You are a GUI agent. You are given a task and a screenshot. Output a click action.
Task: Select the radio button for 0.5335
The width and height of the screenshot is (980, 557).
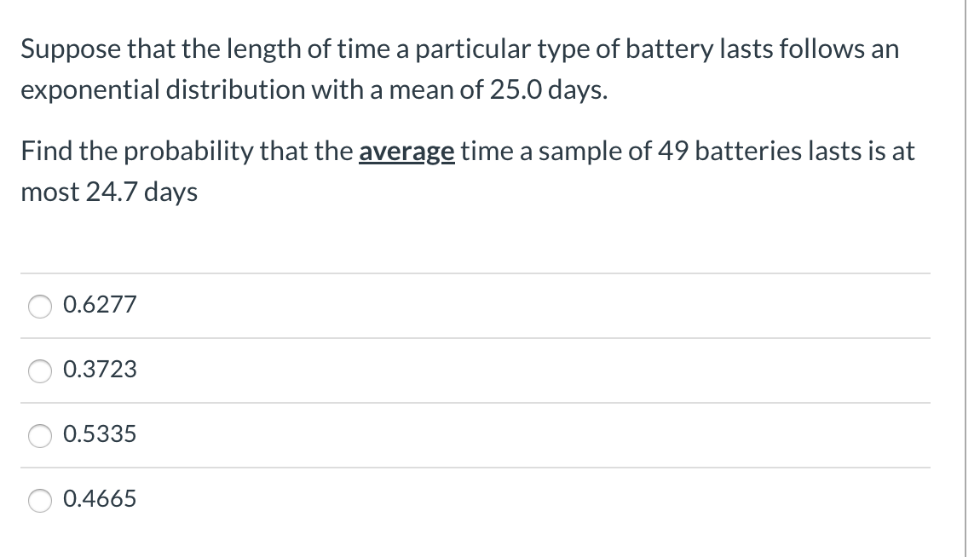[39, 435]
